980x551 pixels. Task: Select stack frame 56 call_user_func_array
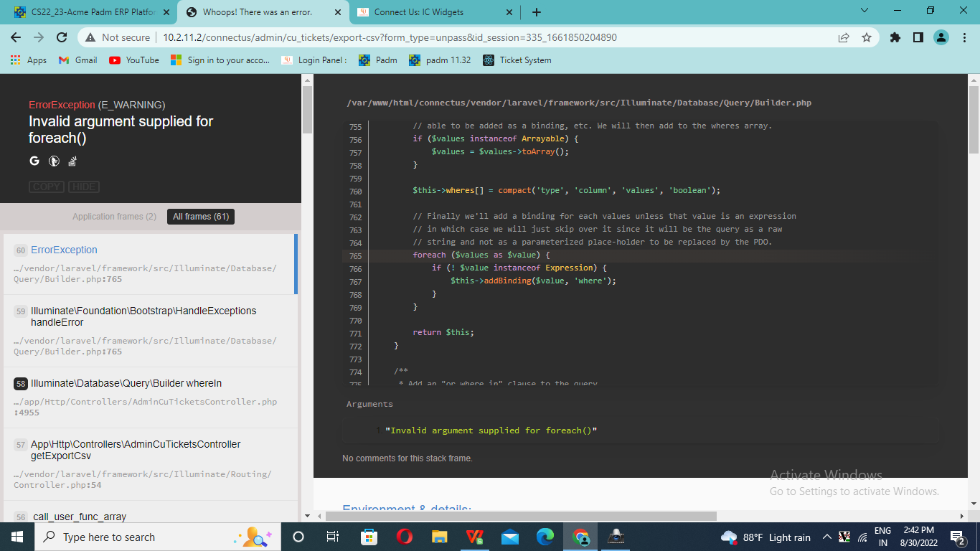coord(150,512)
